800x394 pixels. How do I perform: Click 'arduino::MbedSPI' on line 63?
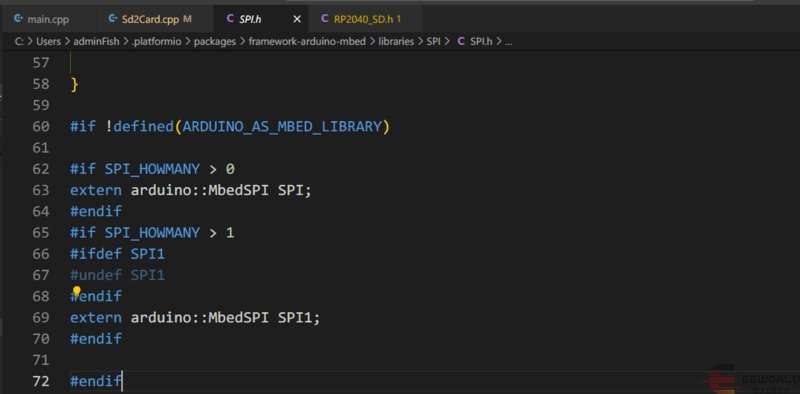[x=199, y=190]
